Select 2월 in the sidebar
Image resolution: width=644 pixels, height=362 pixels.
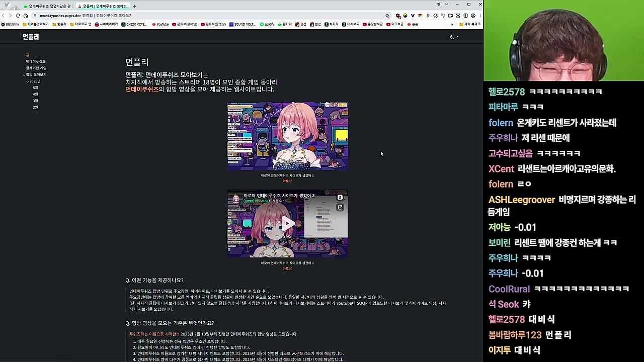(x=35, y=107)
